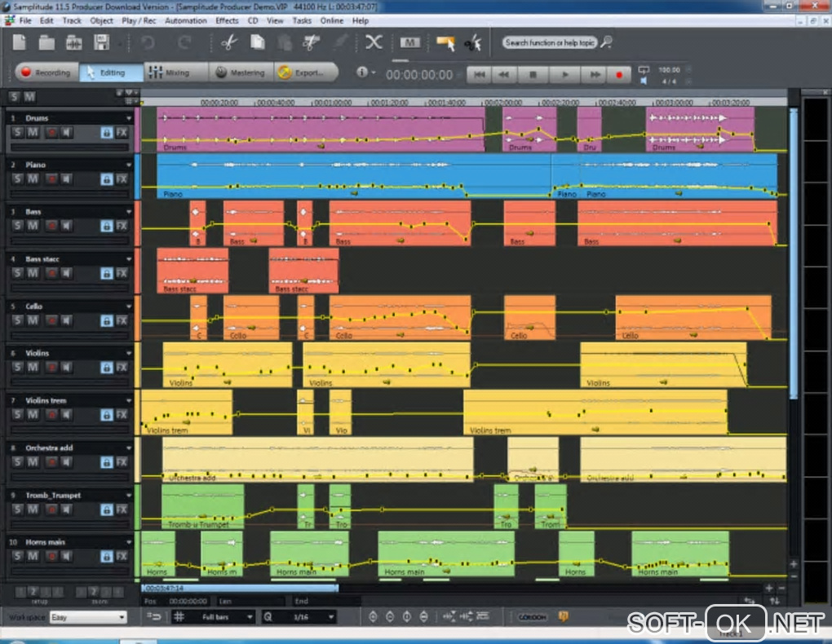Expand the Drums track dropdown arrow

point(128,118)
